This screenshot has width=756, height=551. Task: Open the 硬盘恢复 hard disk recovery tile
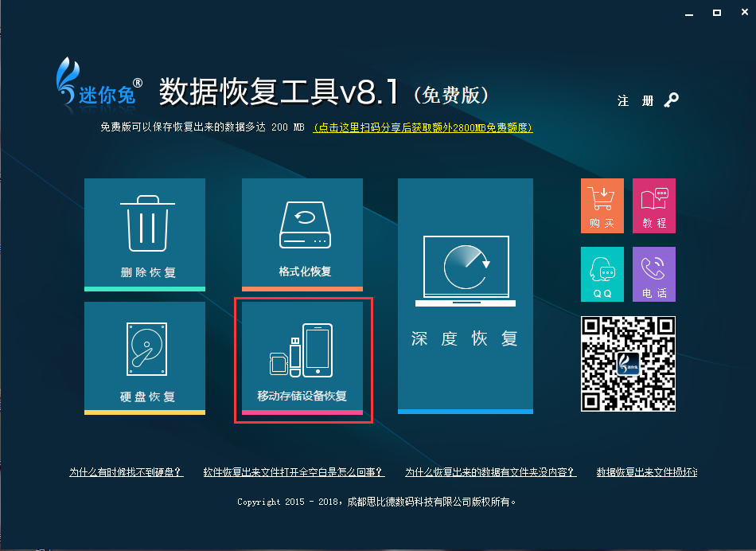tap(145, 358)
